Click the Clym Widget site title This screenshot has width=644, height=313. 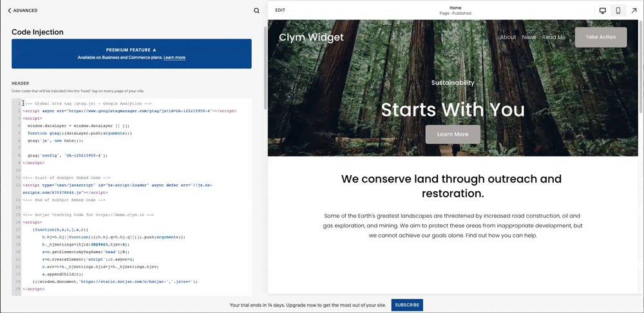point(311,37)
